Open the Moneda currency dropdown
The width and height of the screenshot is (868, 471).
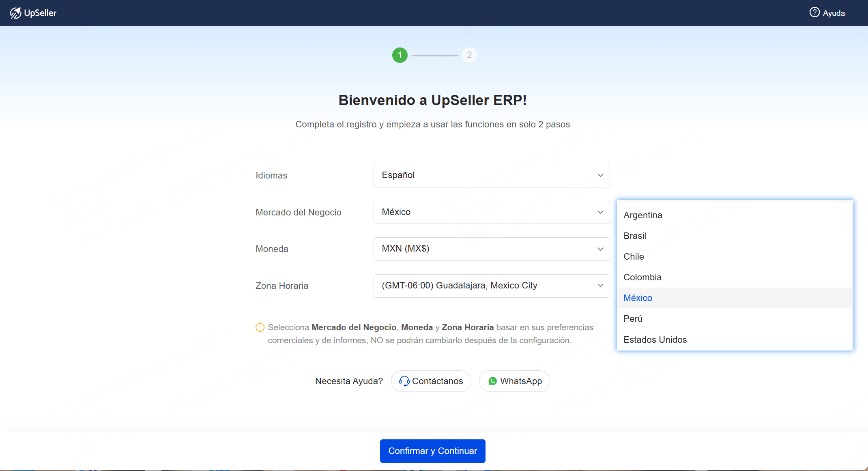click(492, 249)
